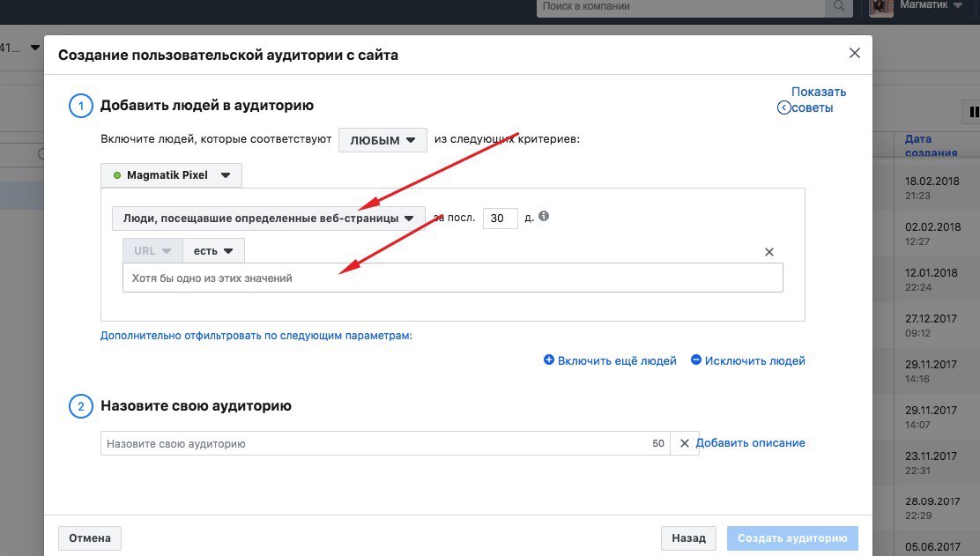
Task: Click the 28.09.2017 date row
Action: point(932,508)
